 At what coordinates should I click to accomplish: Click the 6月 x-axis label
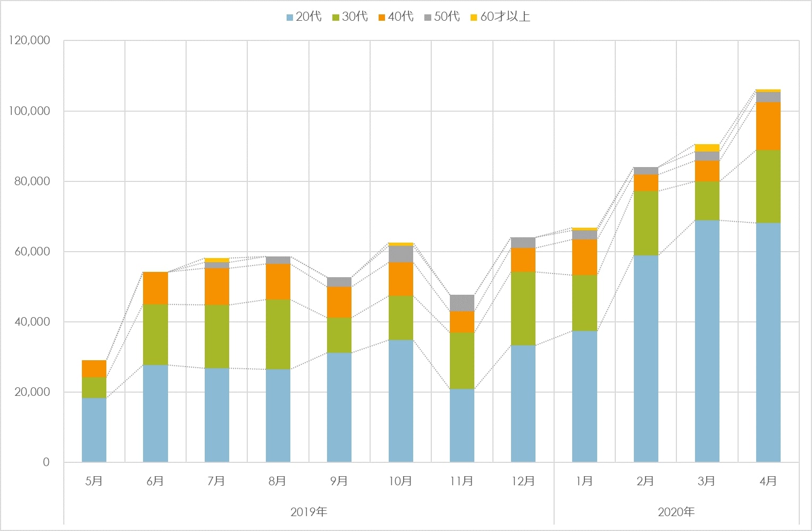point(155,481)
